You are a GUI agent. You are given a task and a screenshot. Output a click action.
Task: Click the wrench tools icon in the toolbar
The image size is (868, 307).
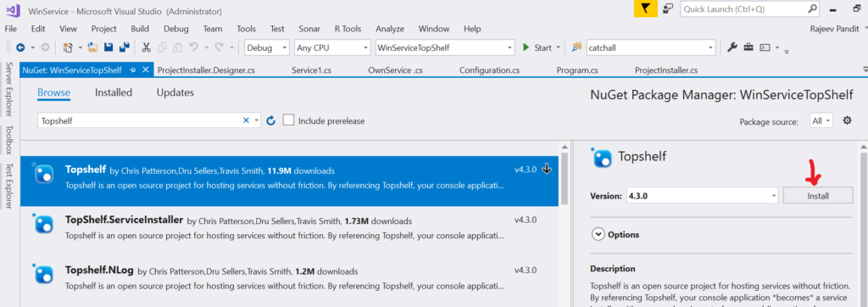pos(732,47)
